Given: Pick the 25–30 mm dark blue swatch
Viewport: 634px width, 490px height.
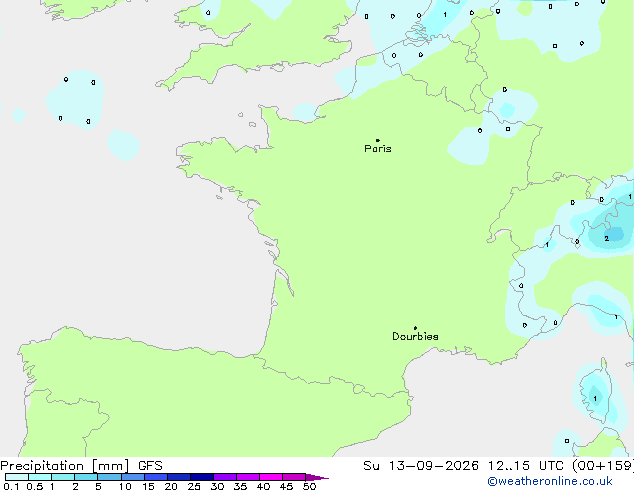Looking at the screenshot, I should (202, 477).
